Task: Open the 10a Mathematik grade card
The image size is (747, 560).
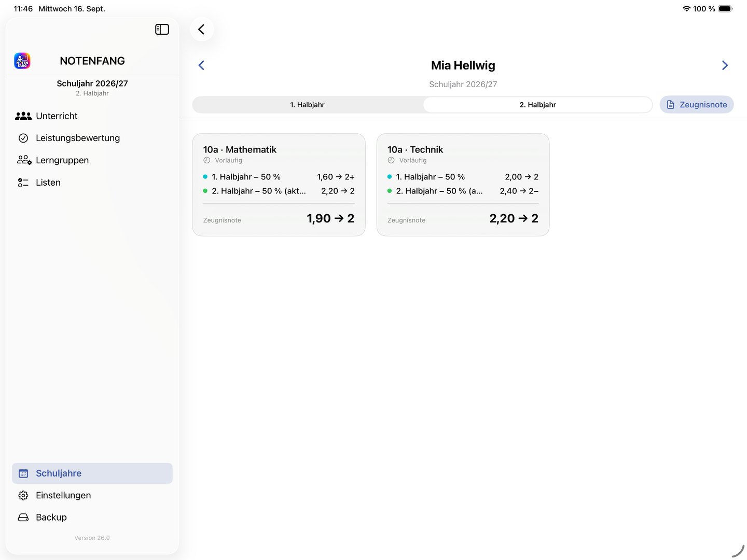Action: tap(279, 185)
